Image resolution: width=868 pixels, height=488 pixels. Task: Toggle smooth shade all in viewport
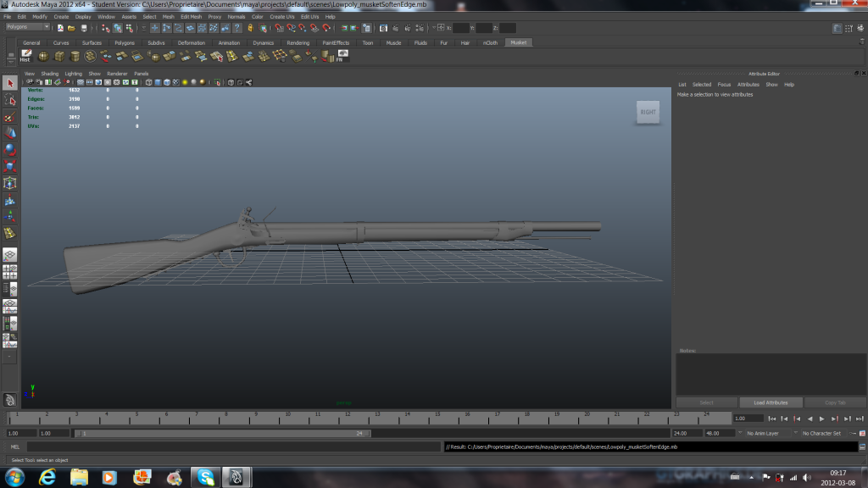pyautogui.click(x=158, y=82)
